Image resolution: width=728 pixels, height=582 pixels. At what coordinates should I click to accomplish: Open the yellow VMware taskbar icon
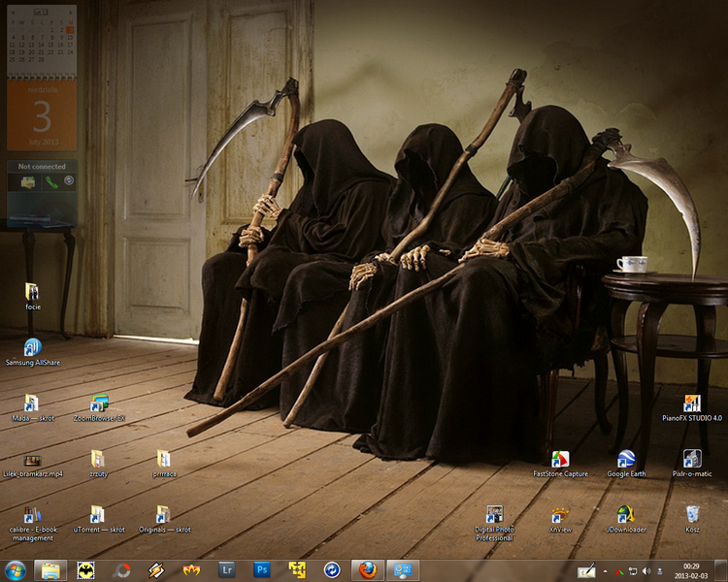(x=297, y=570)
